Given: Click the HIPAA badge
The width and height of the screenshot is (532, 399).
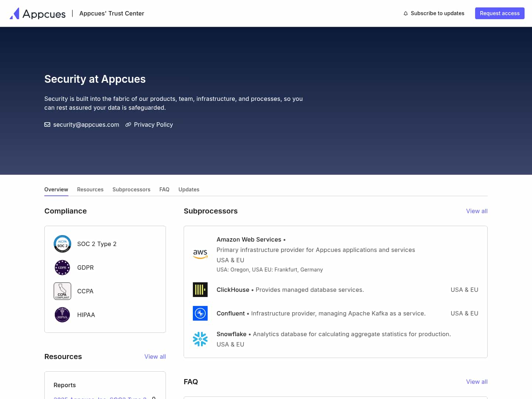Looking at the screenshot, I should pos(62,315).
